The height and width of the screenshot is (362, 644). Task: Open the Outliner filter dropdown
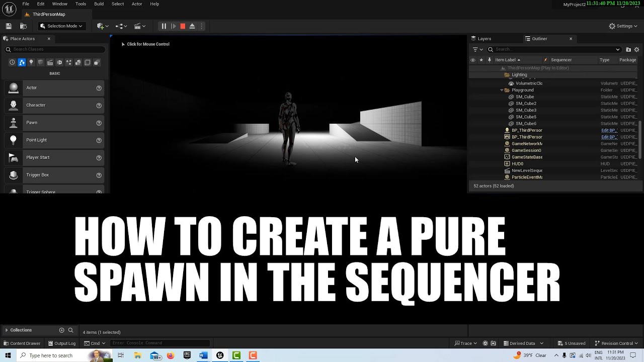[477, 49]
